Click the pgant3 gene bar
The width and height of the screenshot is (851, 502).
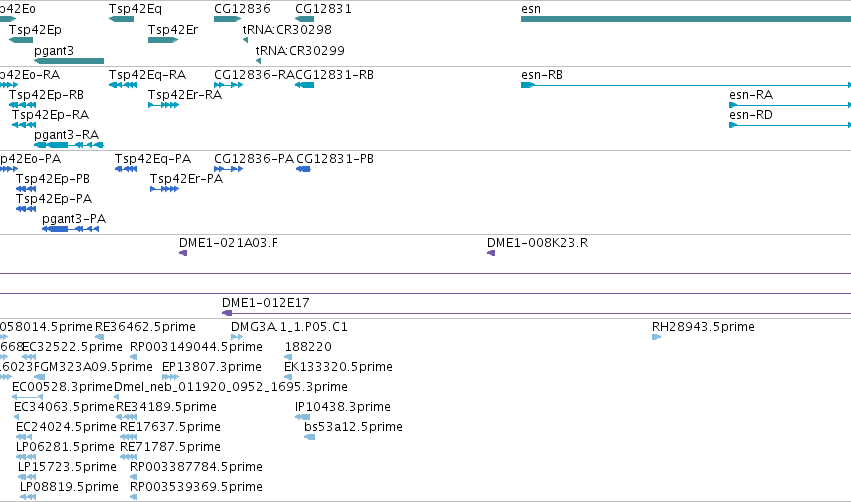click(x=69, y=61)
